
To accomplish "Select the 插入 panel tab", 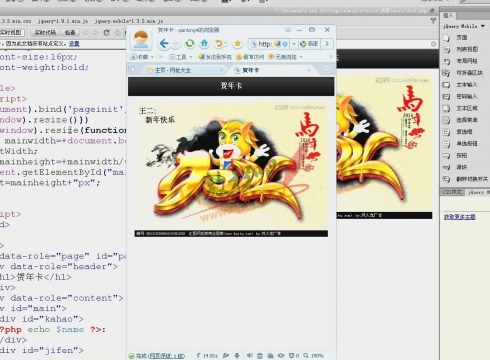I will click(x=448, y=16).
